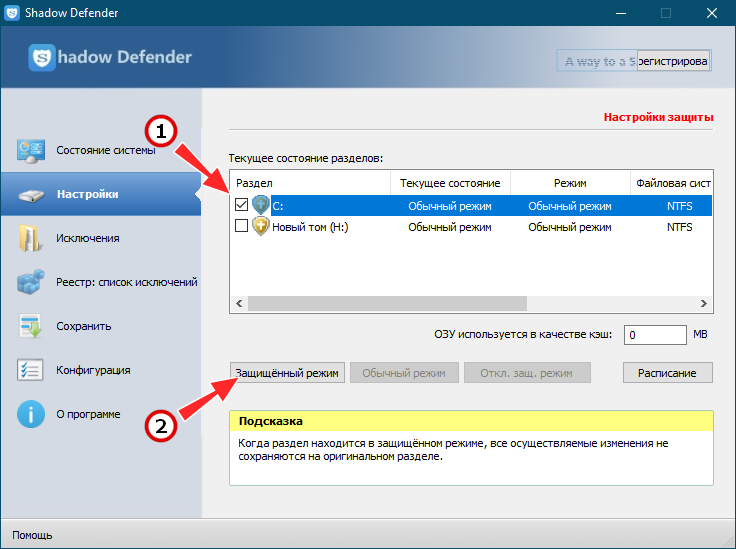Uncheck the C: partition checkbox
The image size is (736, 549).
coord(241,205)
